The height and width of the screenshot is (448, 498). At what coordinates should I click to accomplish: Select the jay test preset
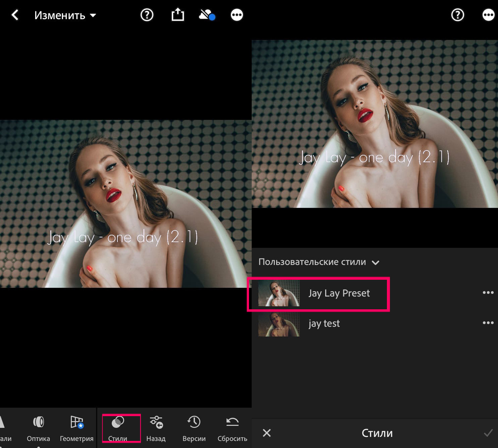324,323
